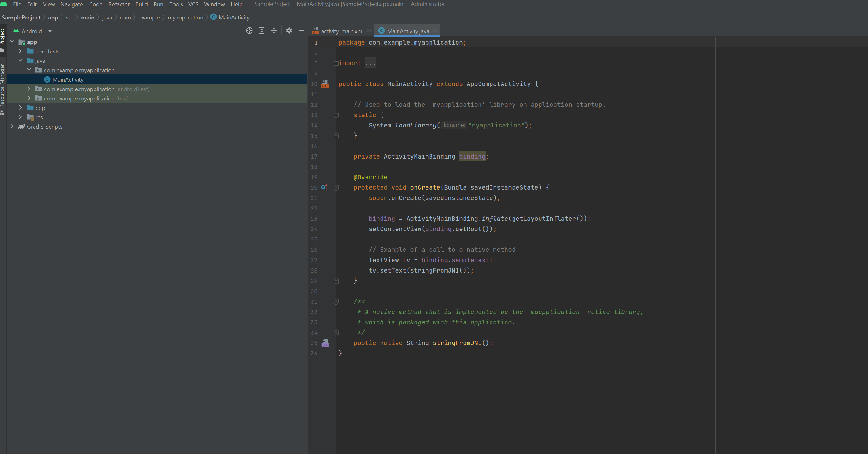Toggle fold of onCreate method at line 20
This screenshot has height=454, width=868.
point(336,187)
